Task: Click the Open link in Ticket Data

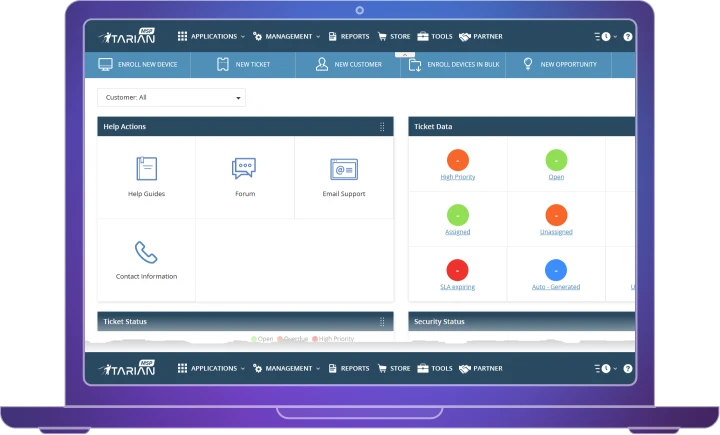Action: (x=556, y=177)
